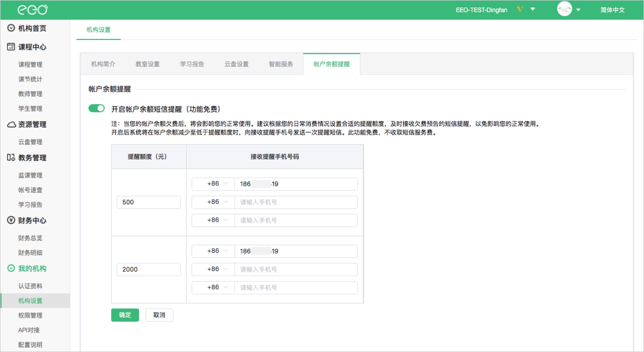This screenshot has width=644, height=352.
Task: Click second empty phone field in 2000 row
Action: point(296,269)
